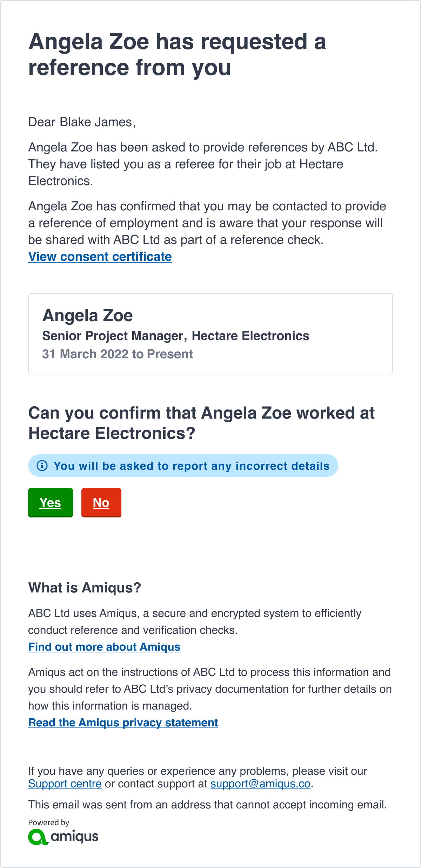Viewport: 421px width, 868px height.
Task: Visit the Support centre link
Action: (x=65, y=784)
